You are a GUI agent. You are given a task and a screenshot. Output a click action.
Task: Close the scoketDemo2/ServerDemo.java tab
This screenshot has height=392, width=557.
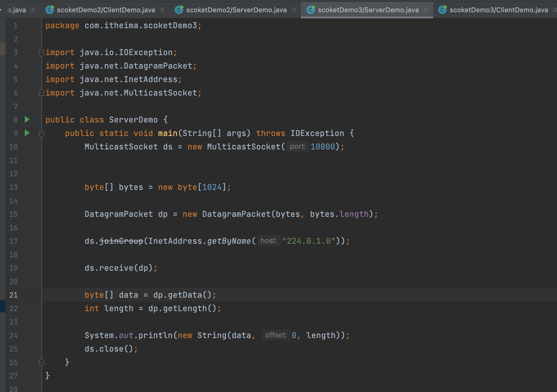tap(294, 10)
